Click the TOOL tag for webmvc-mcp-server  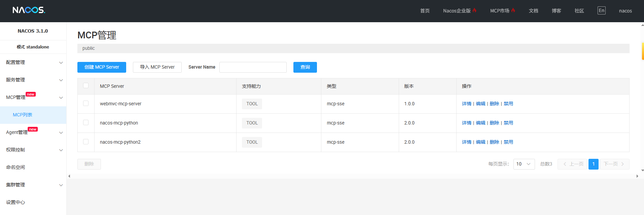pyautogui.click(x=252, y=104)
